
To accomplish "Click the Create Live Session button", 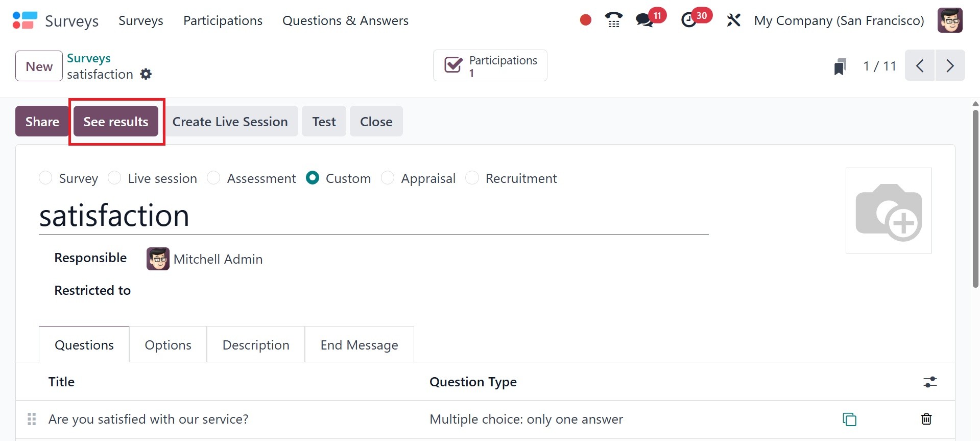I will [x=230, y=122].
